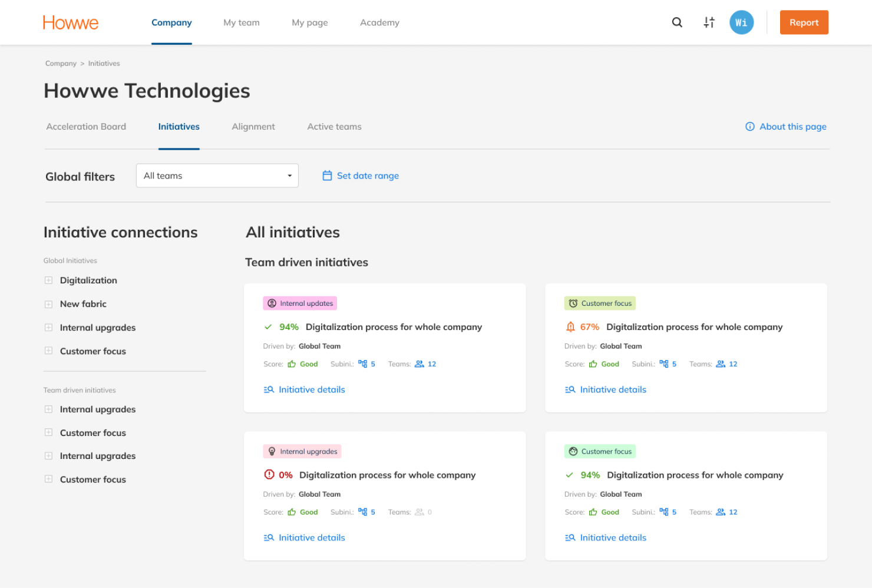Click Initiatives in breadcrumb

click(104, 64)
